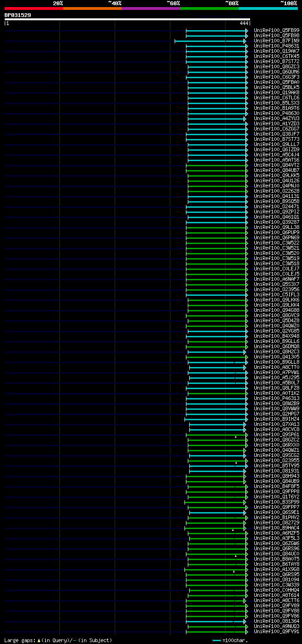Screen dimensions: 302x644
Task: Select the UniRef100_Q9ZPI2 label
Action: (277, 212)
